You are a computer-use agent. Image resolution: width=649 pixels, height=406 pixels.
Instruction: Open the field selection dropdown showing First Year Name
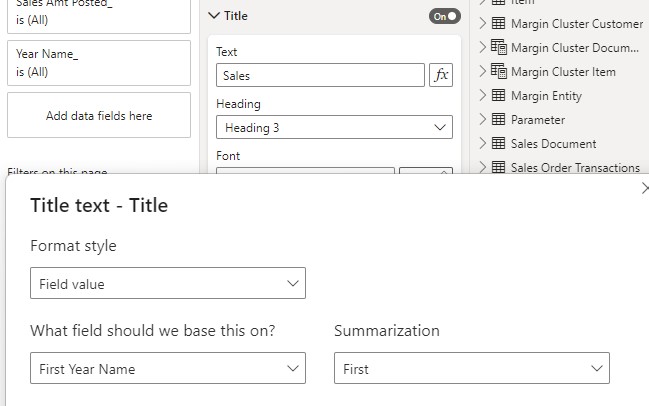(x=167, y=369)
